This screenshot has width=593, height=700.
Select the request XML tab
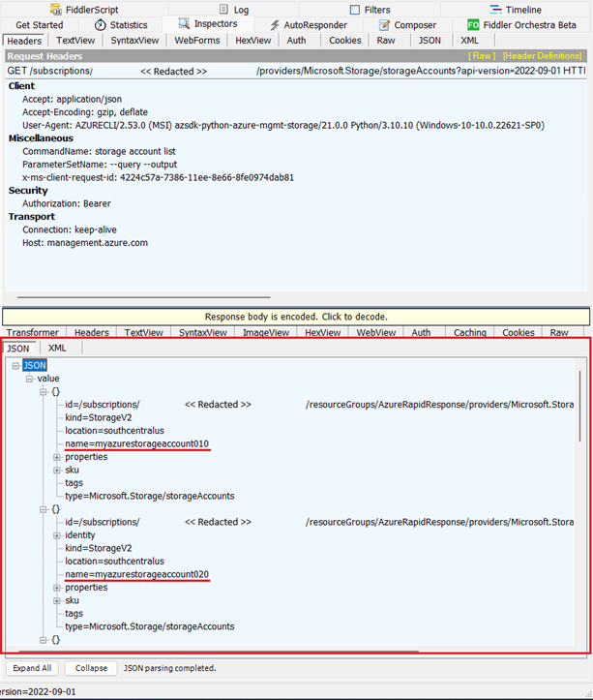(469, 40)
